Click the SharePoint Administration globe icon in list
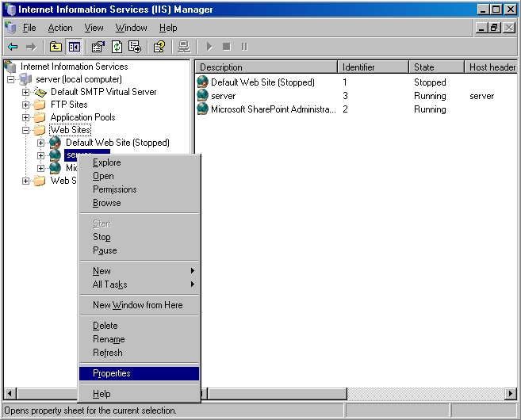This screenshot has height=420, width=521. click(x=202, y=109)
